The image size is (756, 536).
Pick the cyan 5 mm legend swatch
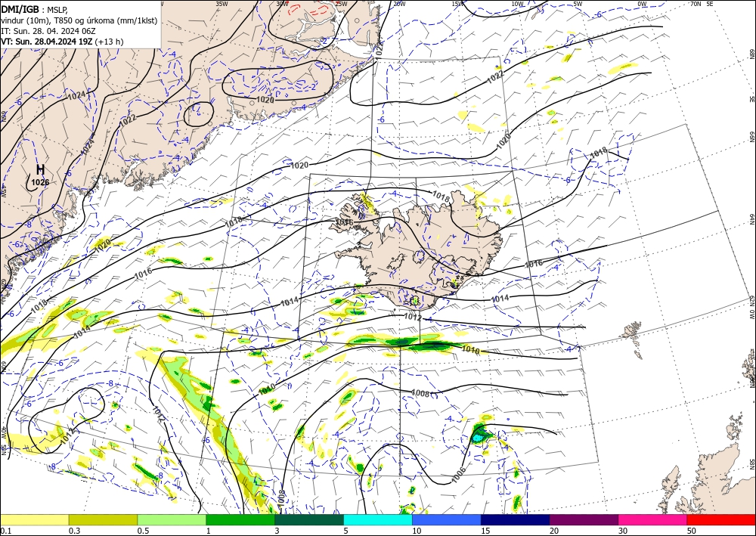click(x=378, y=519)
